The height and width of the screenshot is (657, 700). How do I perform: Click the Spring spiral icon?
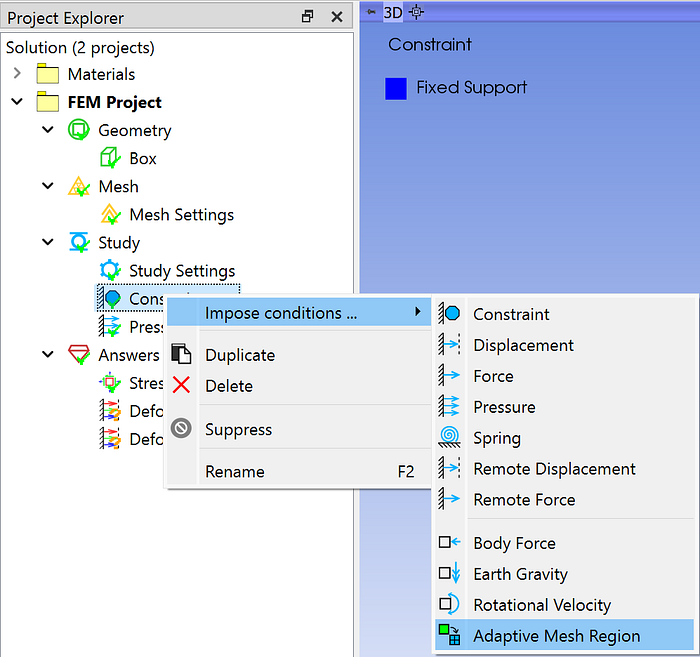pyautogui.click(x=450, y=437)
